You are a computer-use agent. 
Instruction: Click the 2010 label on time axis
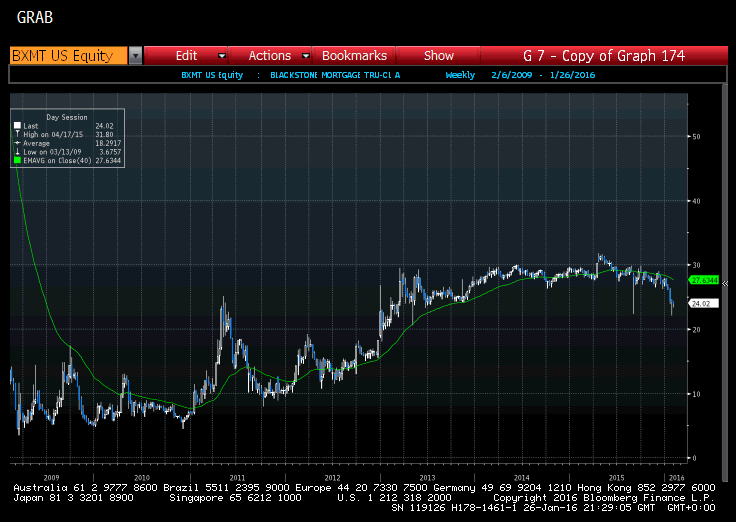(x=142, y=478)
